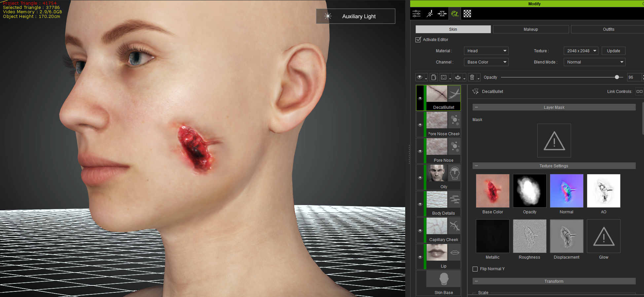Adjust the layer Opacity slider handle

pos(617,77)
